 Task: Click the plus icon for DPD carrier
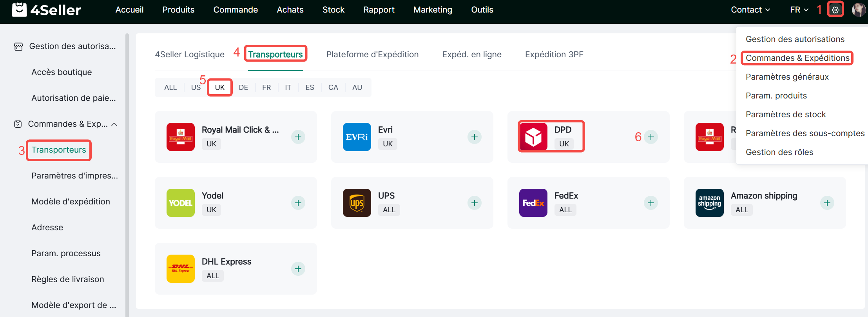pos(651,137)
